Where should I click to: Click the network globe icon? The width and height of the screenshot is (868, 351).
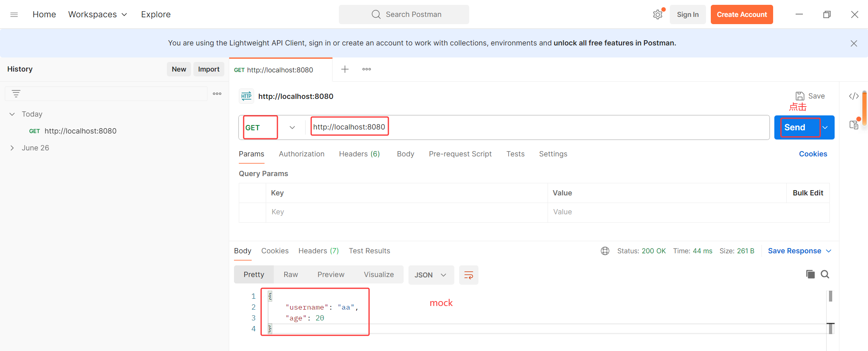click(605, 251)
